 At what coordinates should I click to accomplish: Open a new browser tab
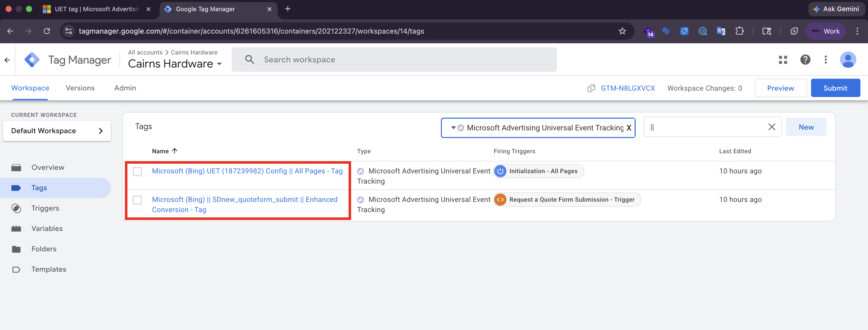click(x=287, y=9)
